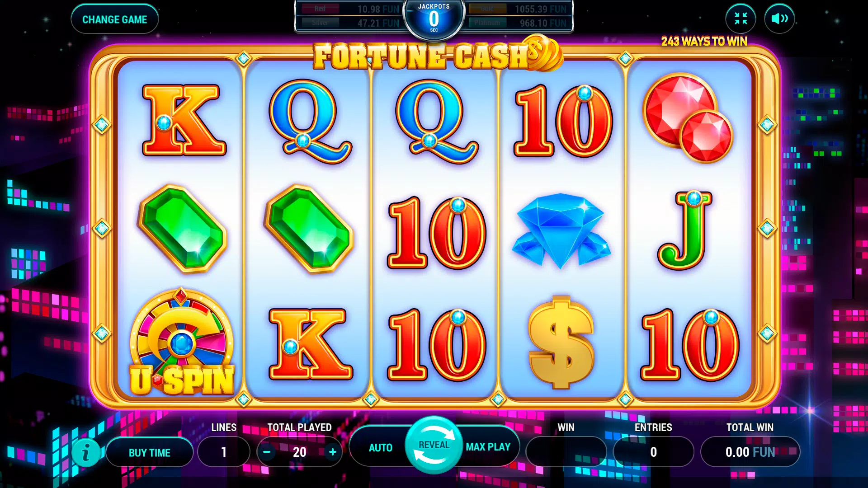Select MAX PLAY option
This screenshot has height=488, width=868.
[x=488, y=447]
